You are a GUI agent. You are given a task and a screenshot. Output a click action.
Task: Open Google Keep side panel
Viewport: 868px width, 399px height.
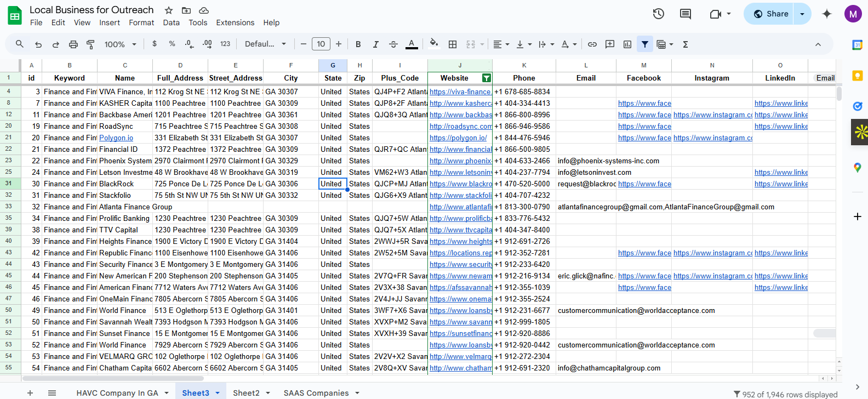tap(858, 76)
